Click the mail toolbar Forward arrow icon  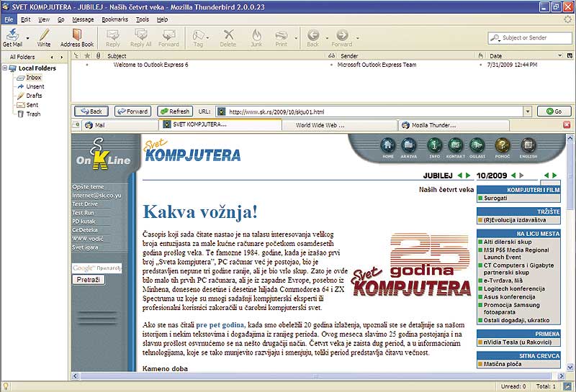342,35
